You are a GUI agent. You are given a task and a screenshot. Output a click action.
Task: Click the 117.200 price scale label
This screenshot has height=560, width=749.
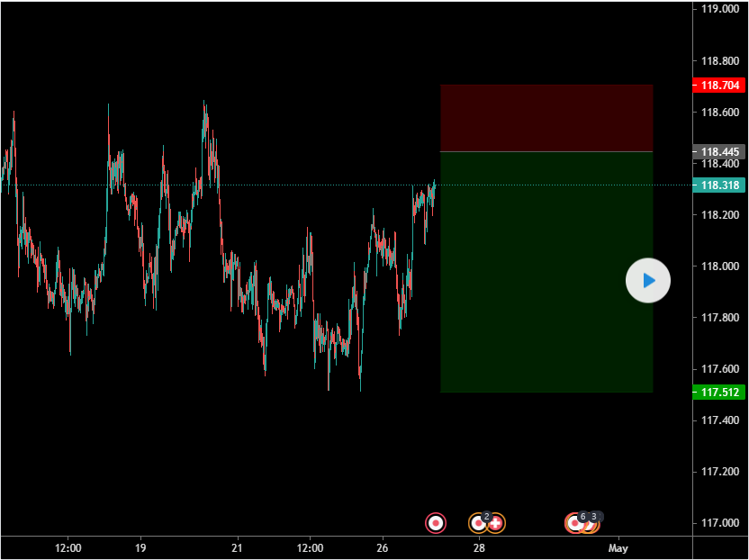pyautogui.click(x=719, y=472)
